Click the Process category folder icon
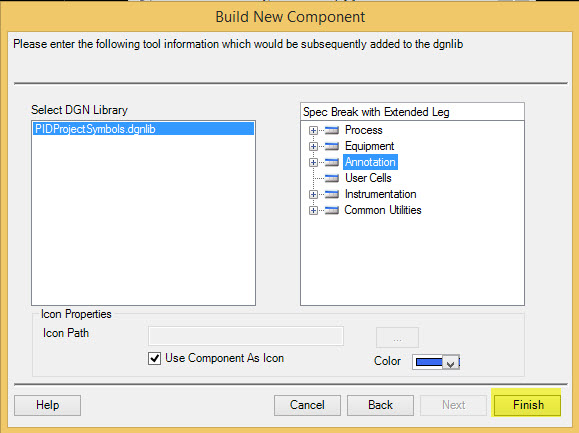Screen dimensions: 579x433 pyautogui.click(x=332, y=130)
